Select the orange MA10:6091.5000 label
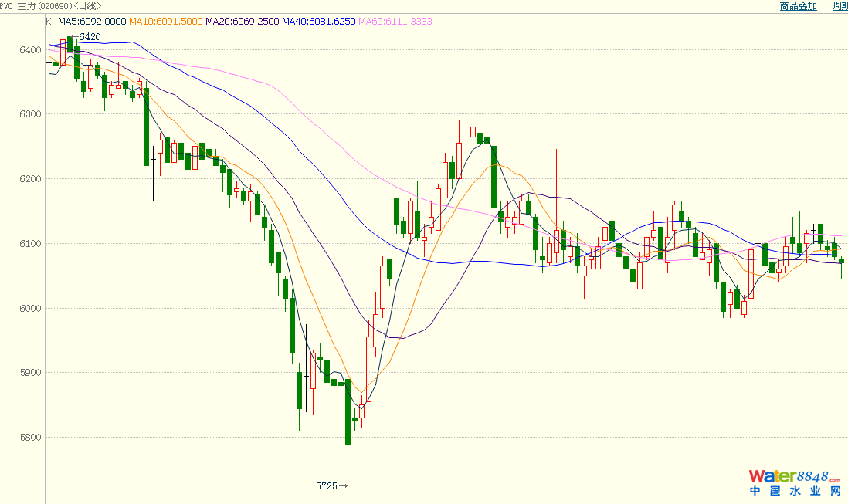The height and width of the screenshot is (504, 848). pyautogui.click(x=165, y=22)
